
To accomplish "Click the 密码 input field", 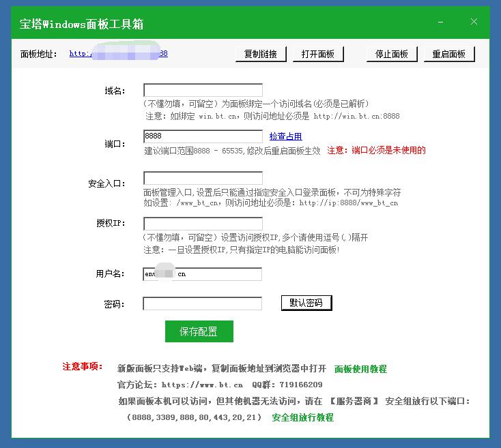I will (203, 303).
